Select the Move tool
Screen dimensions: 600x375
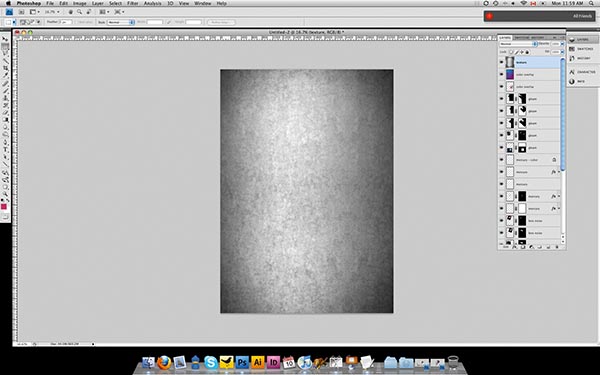point(5,39)
